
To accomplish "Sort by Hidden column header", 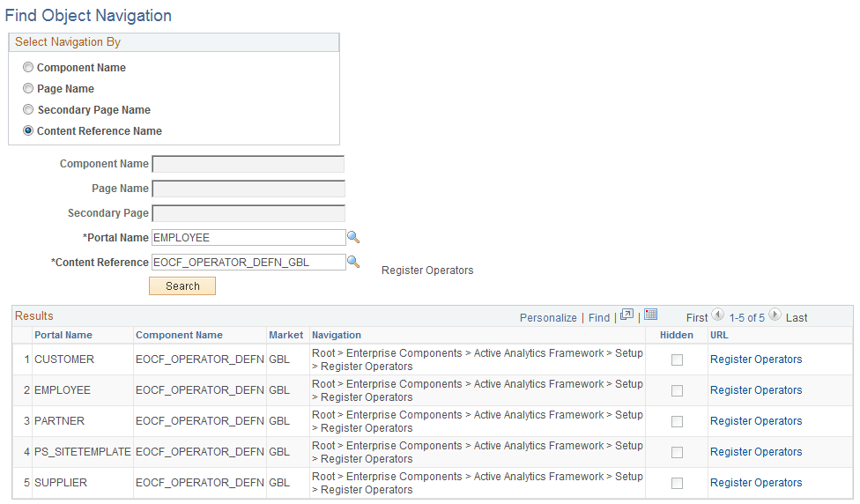I will [676, 335].
